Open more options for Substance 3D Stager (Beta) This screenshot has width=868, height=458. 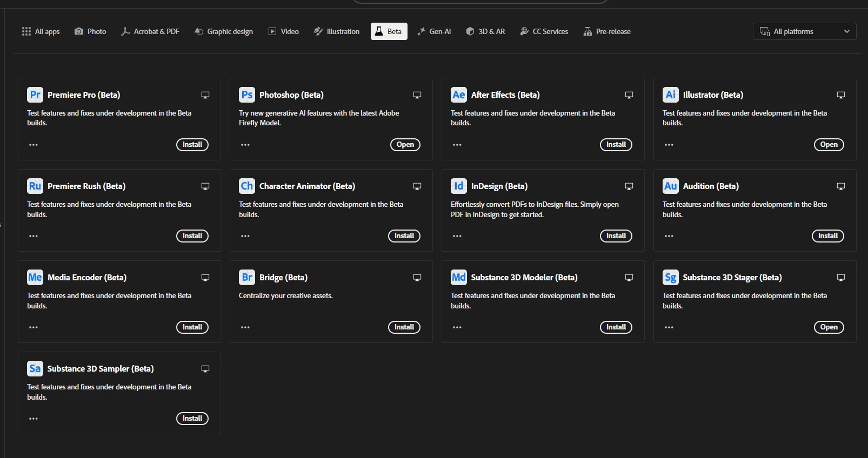669,327
